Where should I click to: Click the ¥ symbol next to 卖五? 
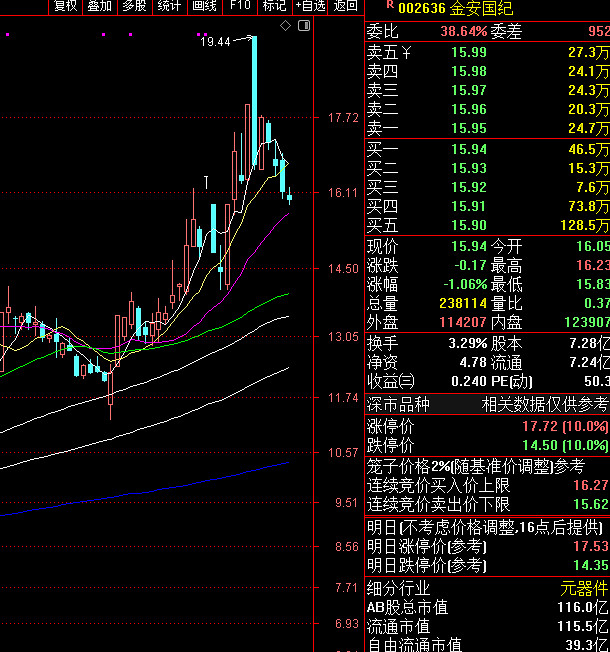pos(406,53)
